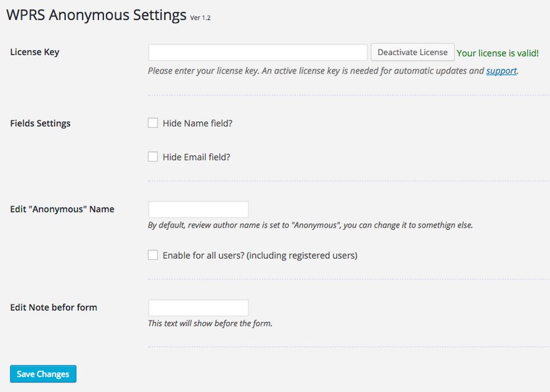Focus the Edit "Anonymous" Name text box
This screenshot has width=550, height=392.
pyautogui.click(x=199, y=210)
